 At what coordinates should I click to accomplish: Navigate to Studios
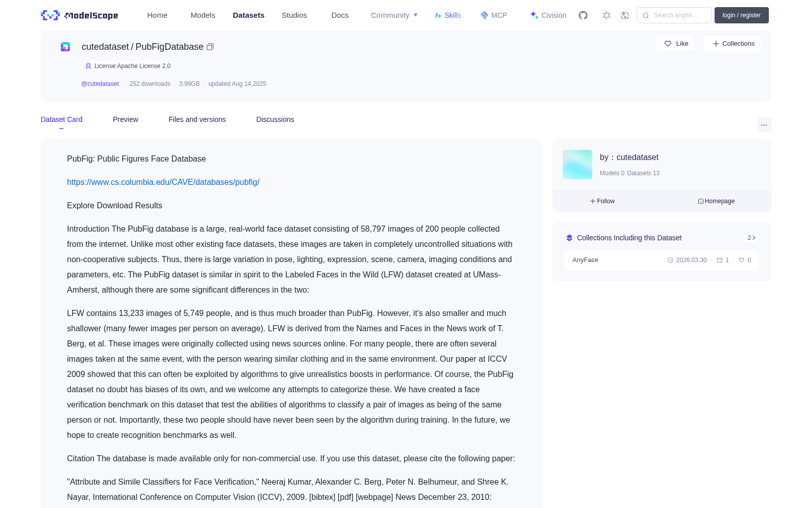point(294,15)
